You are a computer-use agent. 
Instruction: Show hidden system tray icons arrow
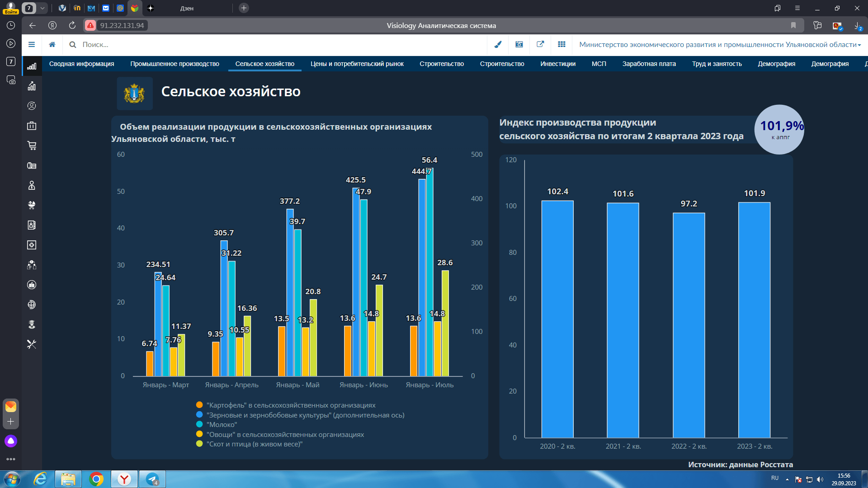coord(787,479)
